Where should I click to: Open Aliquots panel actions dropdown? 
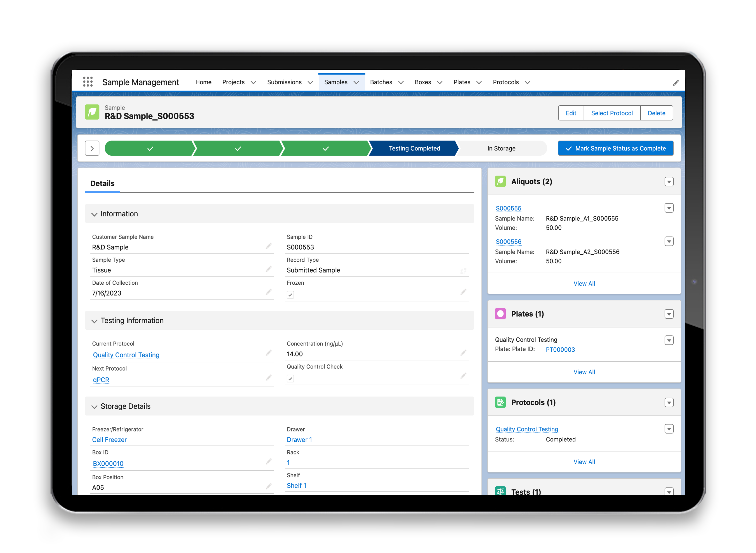pyautogui.click(x=669, y=182)
